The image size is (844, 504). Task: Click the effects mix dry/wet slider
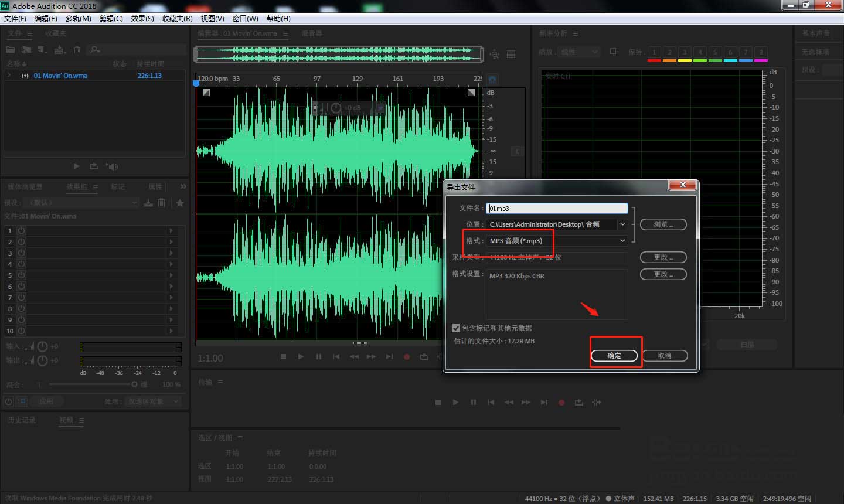(92, 384)
